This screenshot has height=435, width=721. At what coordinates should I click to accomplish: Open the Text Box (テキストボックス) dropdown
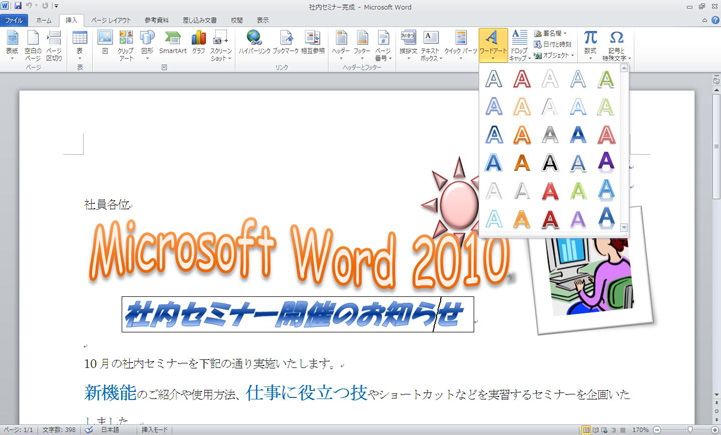click(431, 45)
